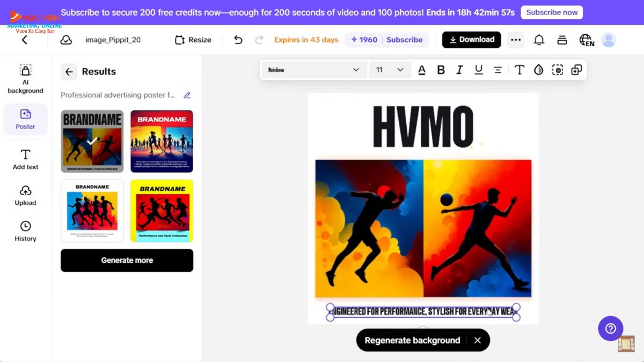Viewport: 644px width, 362px height.
Task: Click the 1960 credits counter
Action: click(x=364, y=40)
